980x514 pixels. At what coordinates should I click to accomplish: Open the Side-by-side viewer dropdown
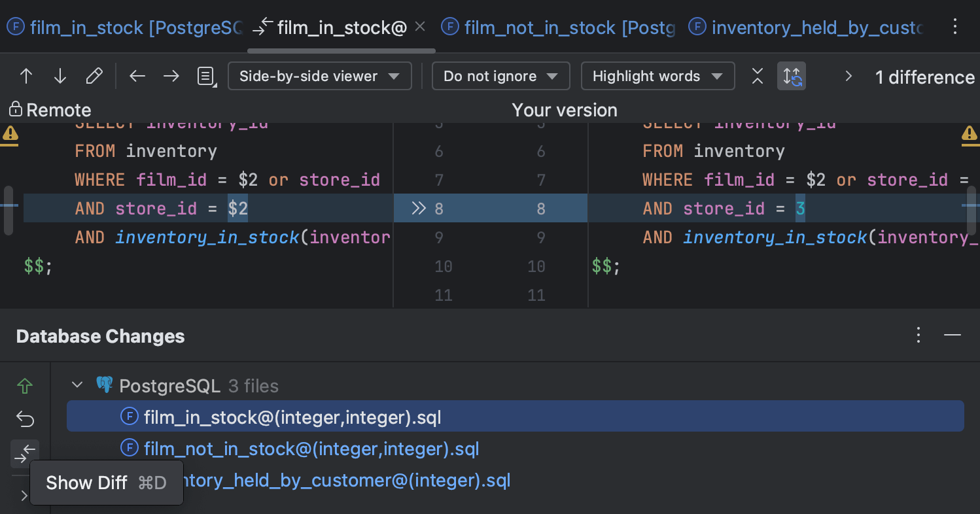319,76
